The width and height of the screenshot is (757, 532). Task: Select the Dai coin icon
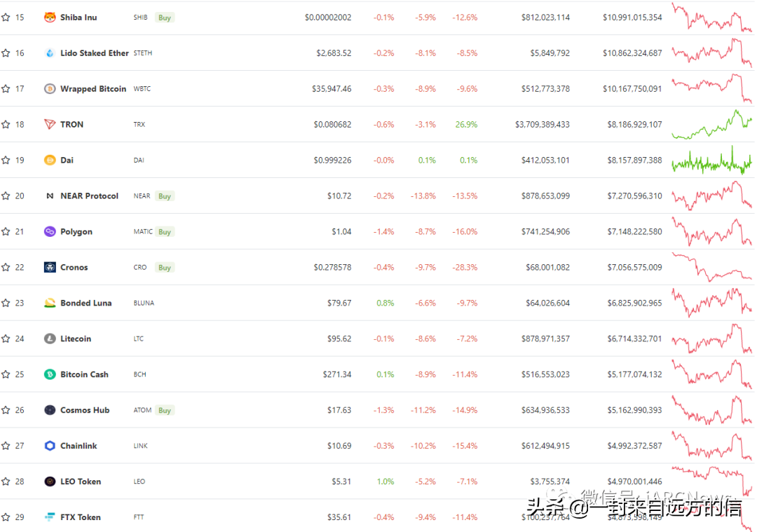(50, 160)
